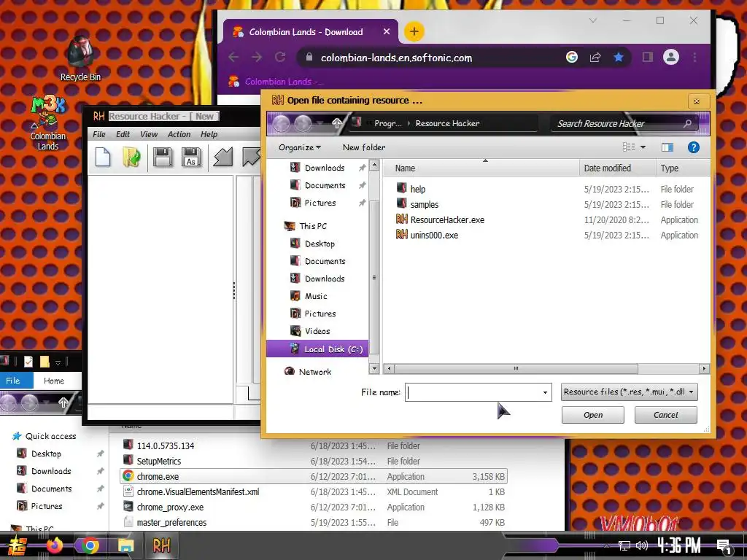
Task: Click the back arrow in file dialog
Action: [x=281, y=123]
